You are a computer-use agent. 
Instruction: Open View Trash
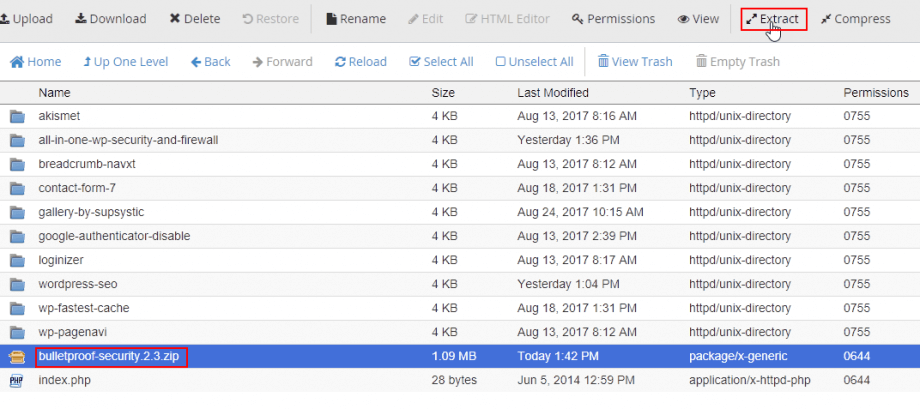(635, 62)
